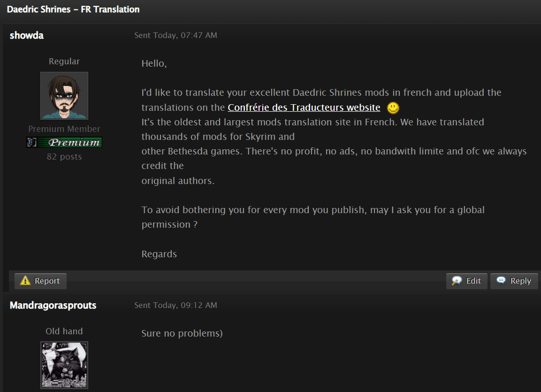Click the "82 posts" count
The image size is (541, 392).
tap(64, 157)
